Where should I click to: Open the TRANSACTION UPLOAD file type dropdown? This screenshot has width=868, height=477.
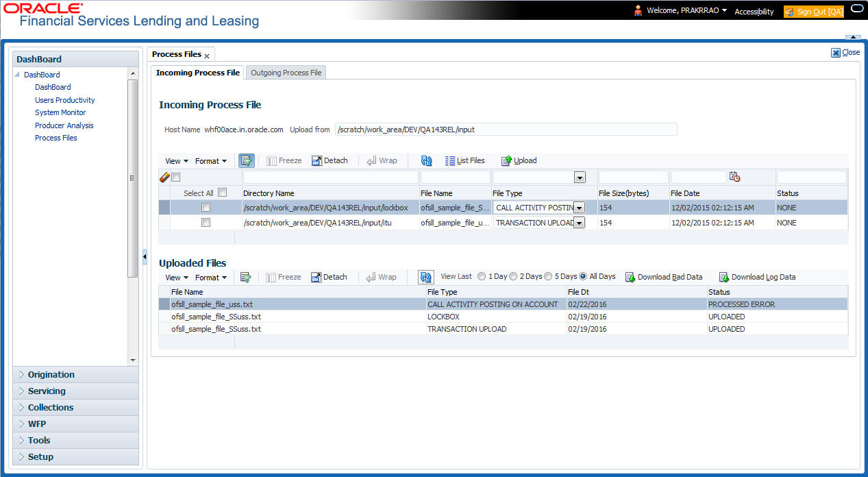580,222
